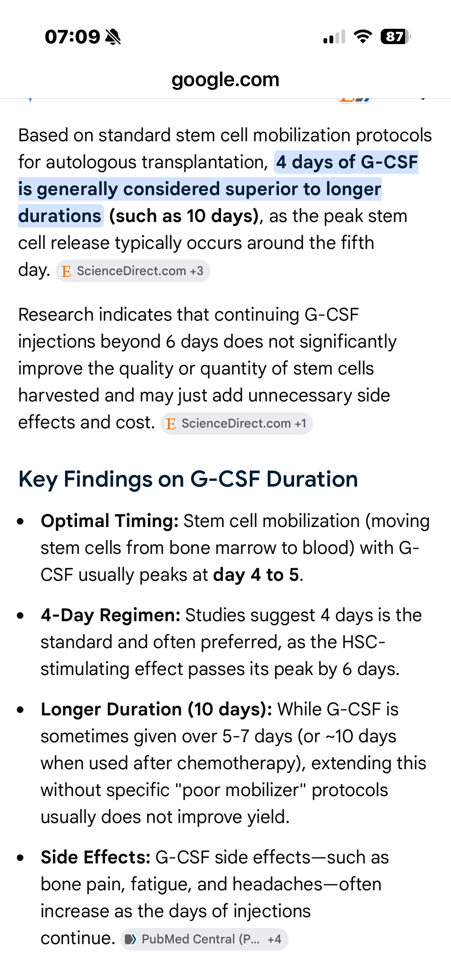Tap highlighted "4 days of G-CSF" text

(346, 162)
